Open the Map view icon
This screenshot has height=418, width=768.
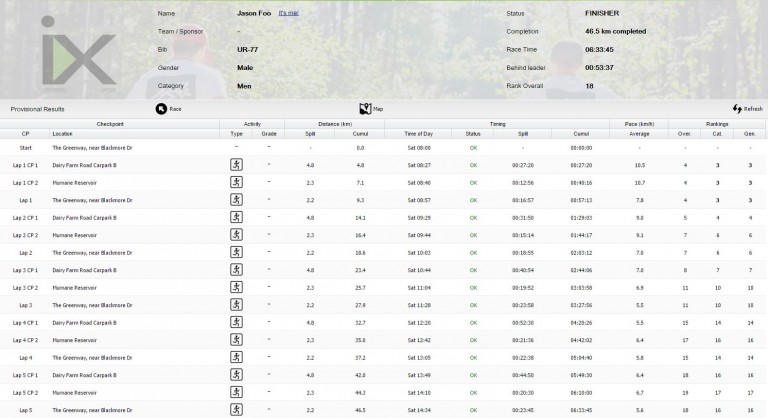tap(364, 108)
